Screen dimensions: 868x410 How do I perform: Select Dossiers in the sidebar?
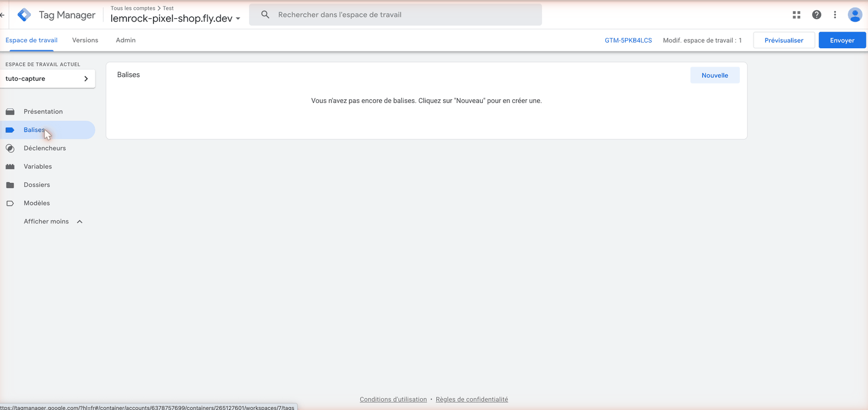point(48,185)
